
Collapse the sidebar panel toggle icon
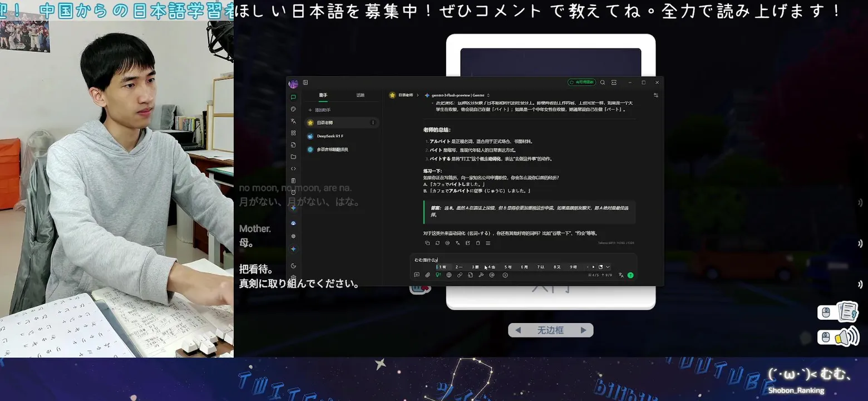pyautogui.click(x=305, y=82)
